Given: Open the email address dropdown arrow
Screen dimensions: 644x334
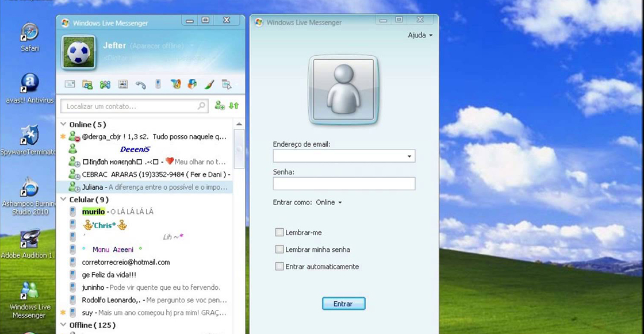Looking at the screenshot, I should click(x=409, y=156).
